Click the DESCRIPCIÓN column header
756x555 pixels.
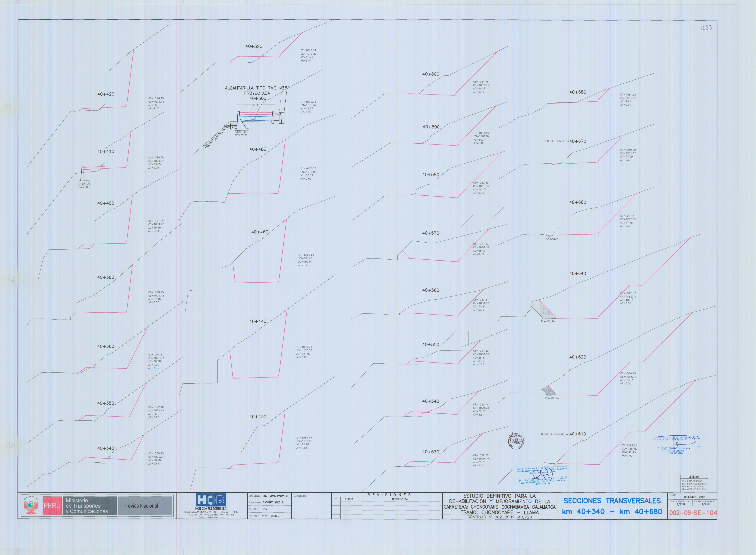pos(400,499)
